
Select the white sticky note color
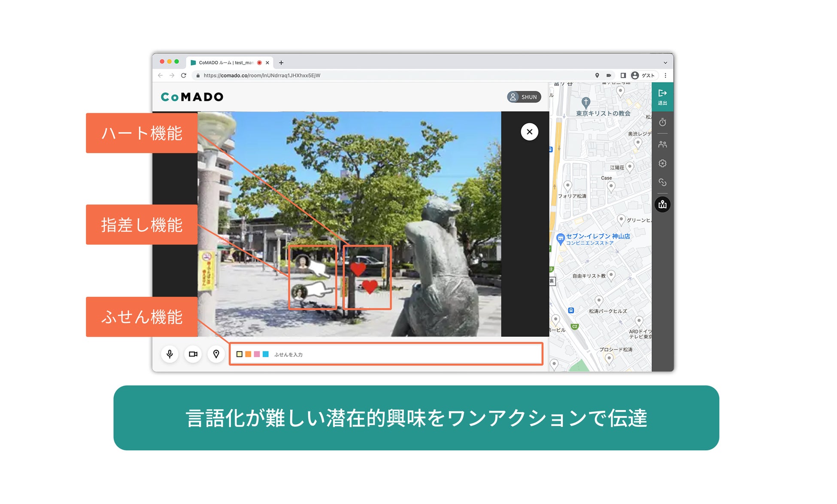[x=240, y=354]
